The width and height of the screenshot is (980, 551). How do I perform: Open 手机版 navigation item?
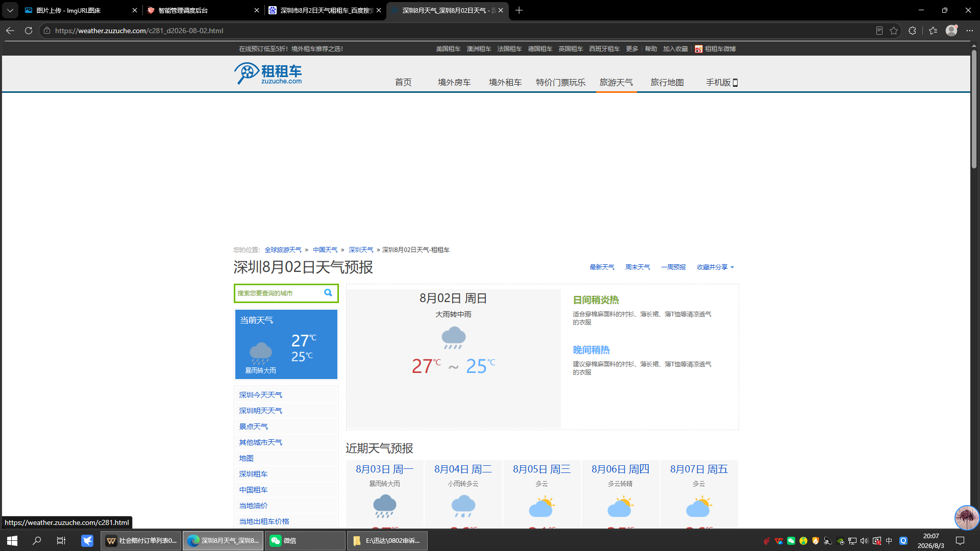722,82
